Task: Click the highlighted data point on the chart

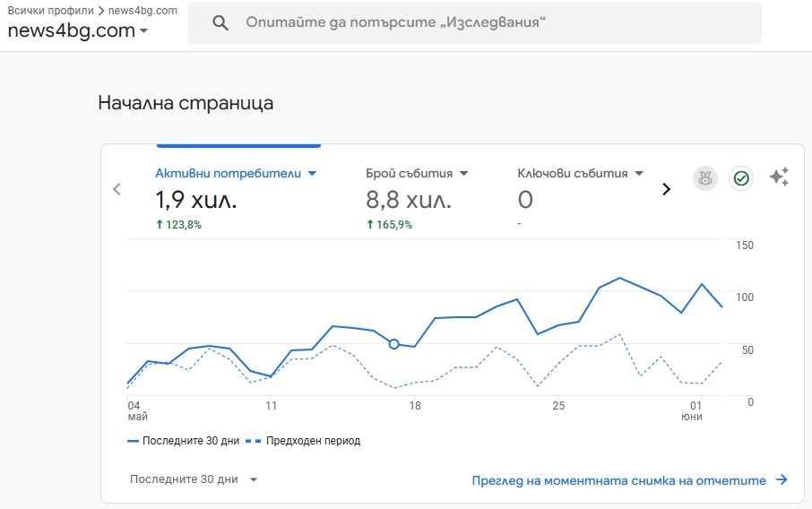Action: [x=393, y=344]
